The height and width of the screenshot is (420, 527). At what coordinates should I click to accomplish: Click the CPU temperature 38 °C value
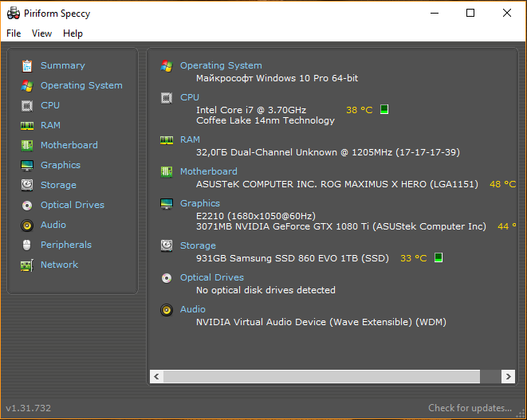coord(360,110)
